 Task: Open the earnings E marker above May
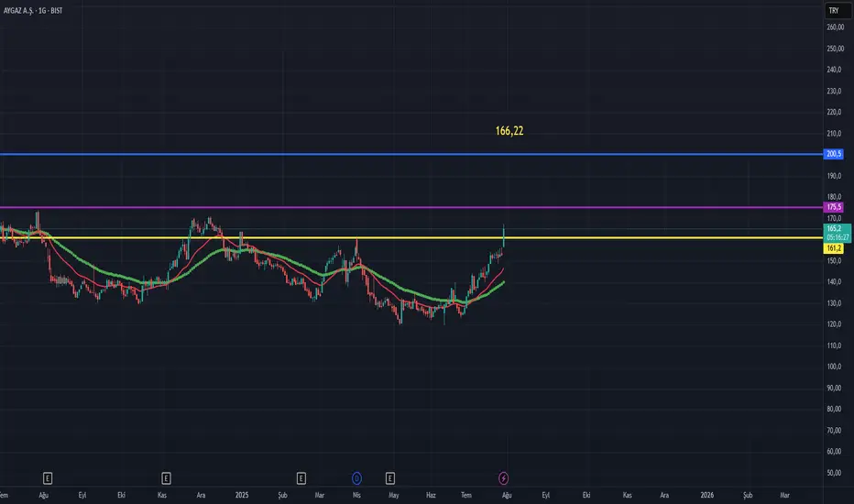(x=390, y=478)
